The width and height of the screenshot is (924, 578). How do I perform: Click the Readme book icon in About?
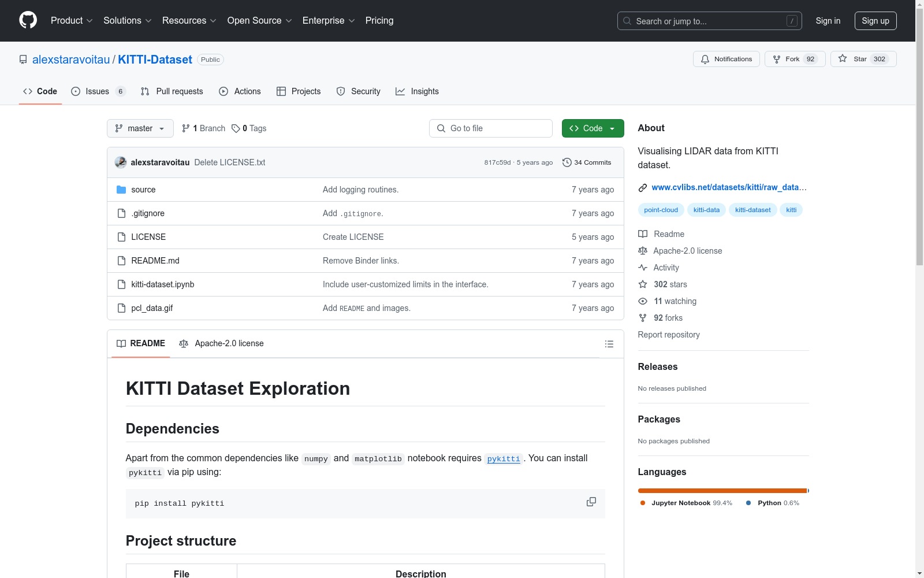point(643,234)
